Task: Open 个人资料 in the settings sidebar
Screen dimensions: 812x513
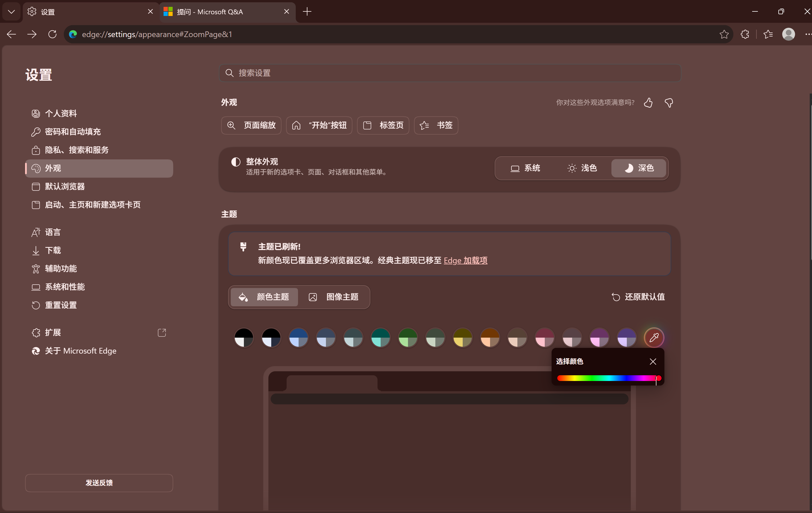Action: pyautogui.click(x=99, y=113)
